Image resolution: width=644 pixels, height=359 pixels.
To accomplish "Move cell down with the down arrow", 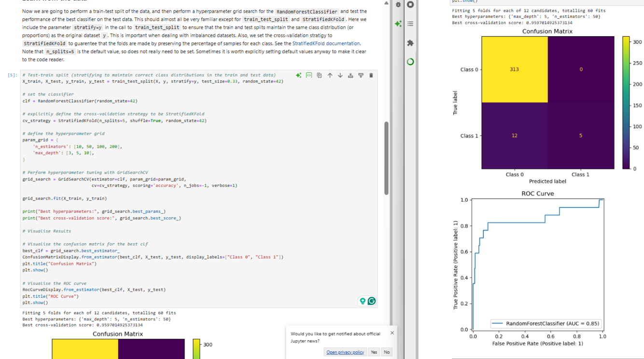I will tap(340, 75).
